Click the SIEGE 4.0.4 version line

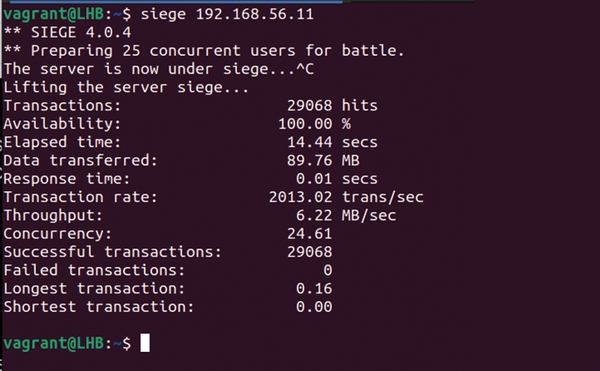tap(67, 33)
